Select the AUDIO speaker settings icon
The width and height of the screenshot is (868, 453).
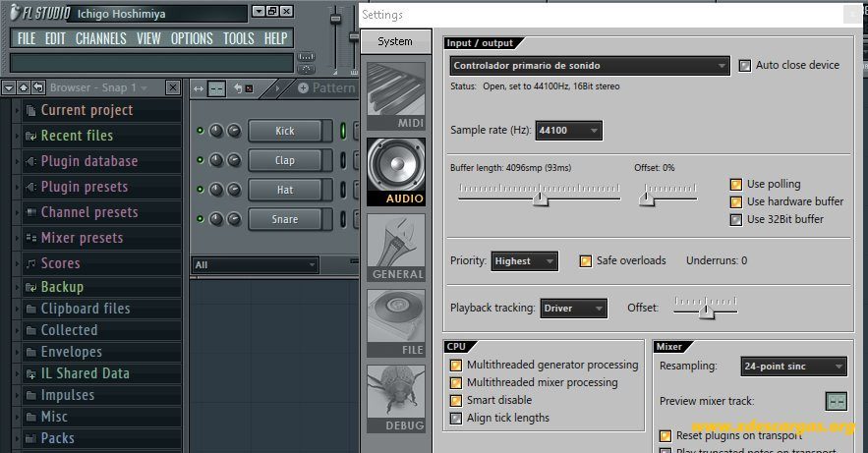[396, 172]
